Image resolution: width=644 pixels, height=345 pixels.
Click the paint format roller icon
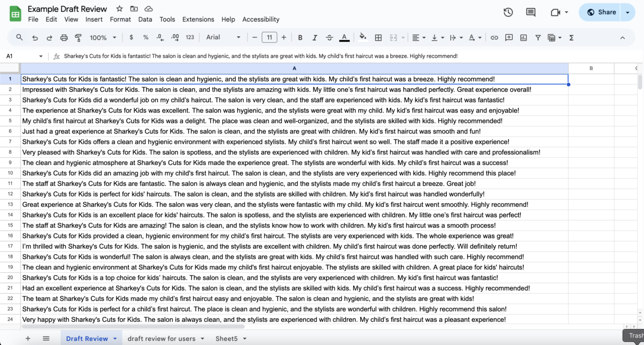78,38
